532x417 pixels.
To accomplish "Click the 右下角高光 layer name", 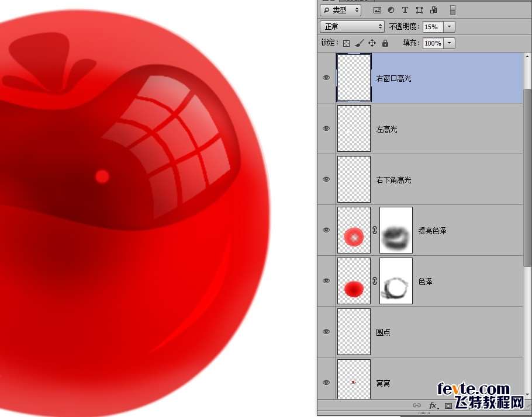I will point(393,180).
